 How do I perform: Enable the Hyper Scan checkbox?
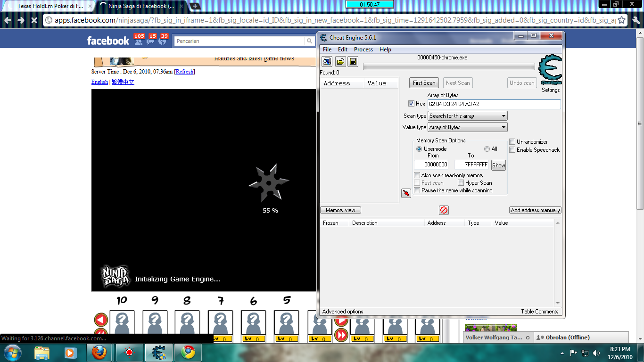click(x=461, y=183)
